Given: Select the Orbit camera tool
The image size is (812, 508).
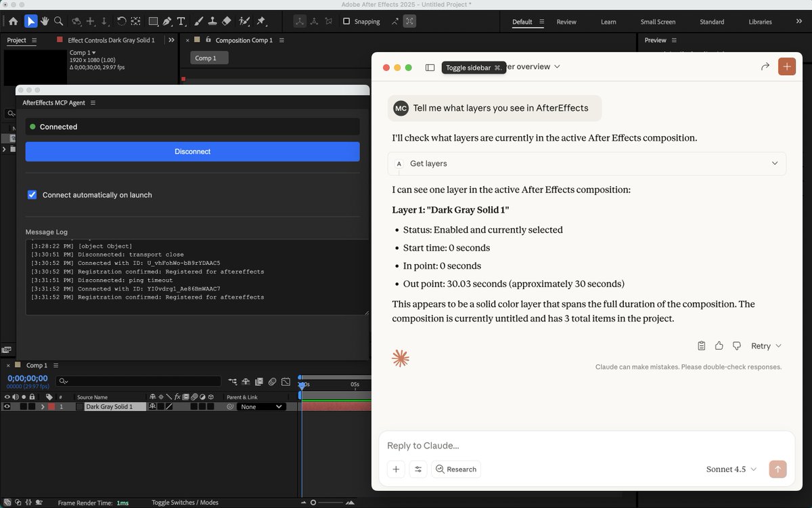Looking at the screenshot, I should [76, 22].
